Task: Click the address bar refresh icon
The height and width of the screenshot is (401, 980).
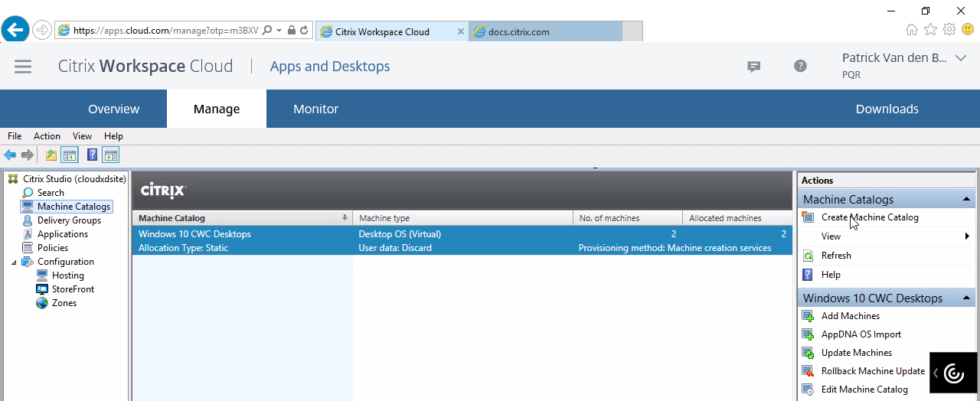Action: coord(304,31)
